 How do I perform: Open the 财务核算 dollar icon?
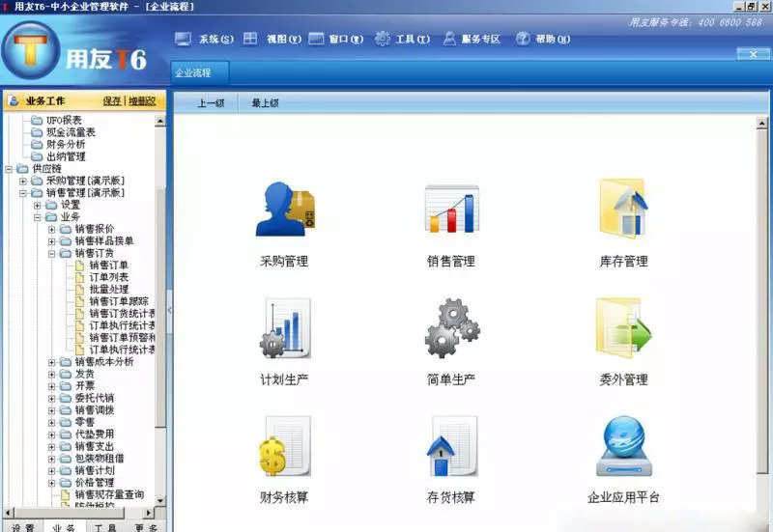[x=285, y=446]
